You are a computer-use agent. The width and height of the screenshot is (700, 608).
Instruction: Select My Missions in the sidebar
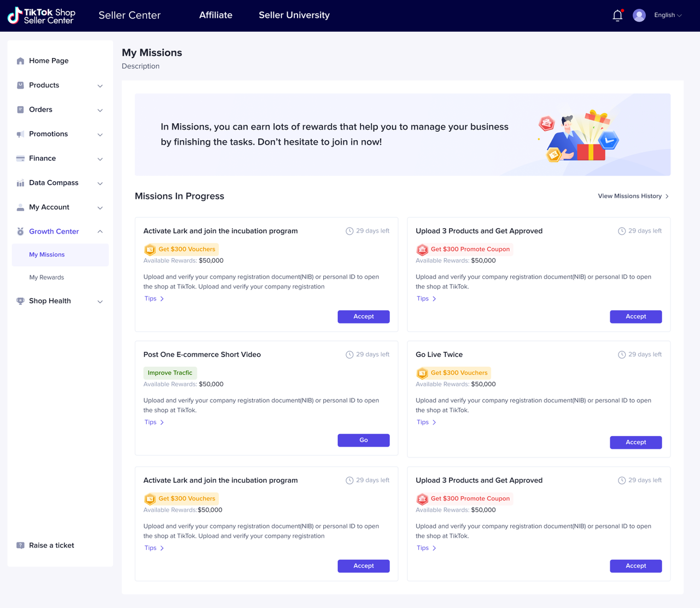tap(60, 255)
